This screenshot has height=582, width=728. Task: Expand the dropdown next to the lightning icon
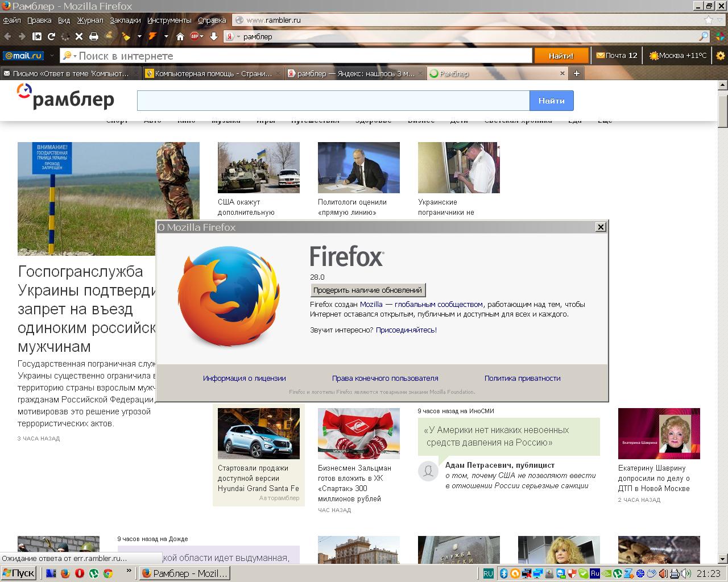166,36
